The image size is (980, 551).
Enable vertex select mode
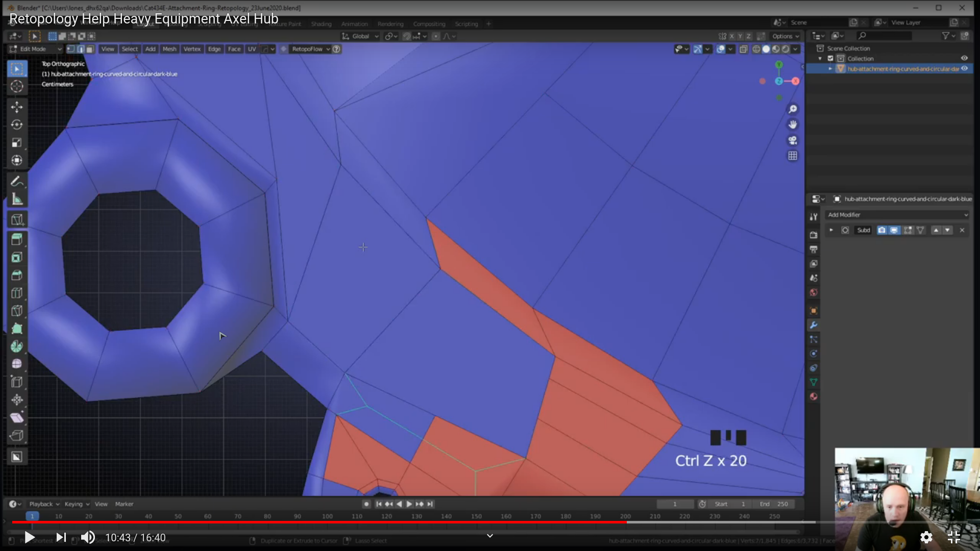(x=71, y=49)
